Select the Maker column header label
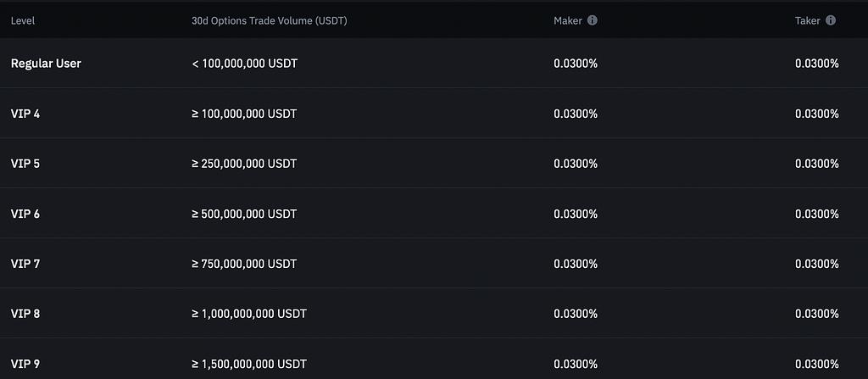The height and width of the screenshot is (379, 868). 567,20
